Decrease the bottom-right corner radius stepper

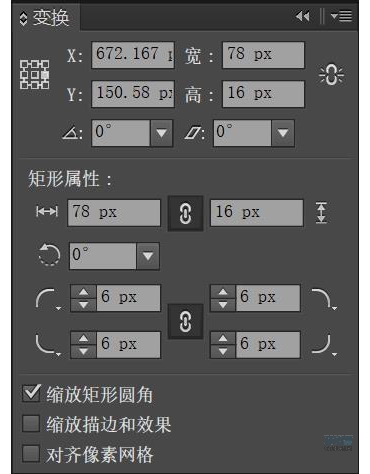coord(223,351)
